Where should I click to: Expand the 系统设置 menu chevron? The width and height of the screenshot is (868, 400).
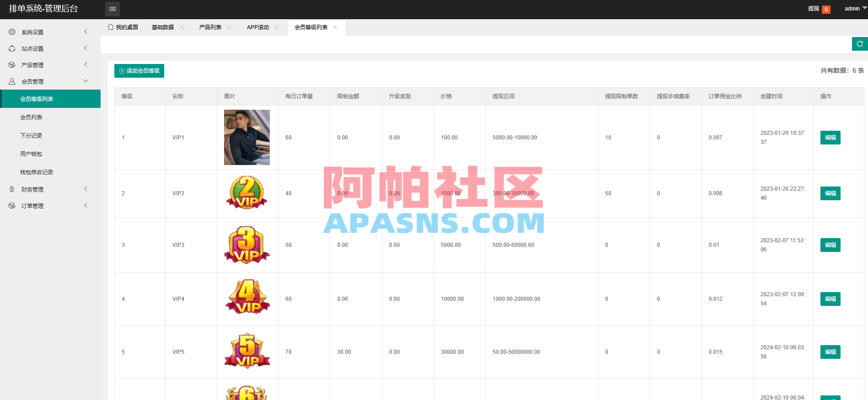click(x=86, y=32)
